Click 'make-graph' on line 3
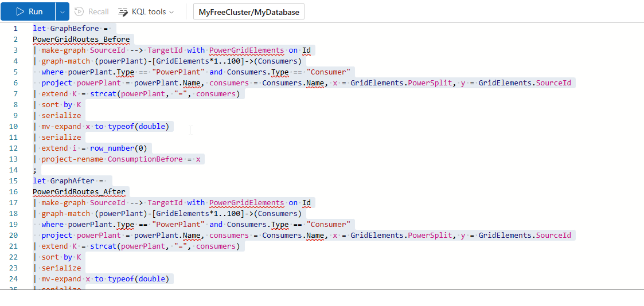644x306 pixels. coord(64,50)
